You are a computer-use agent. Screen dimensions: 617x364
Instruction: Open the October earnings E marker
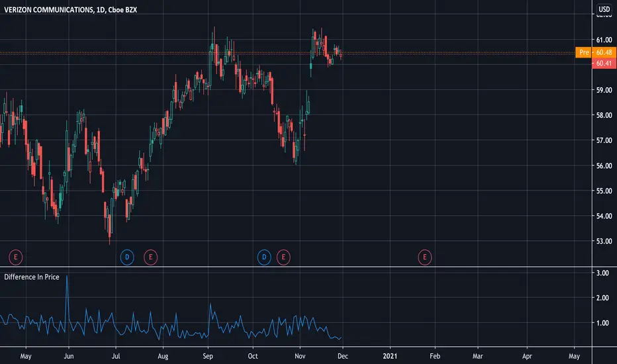coord(283,257)
